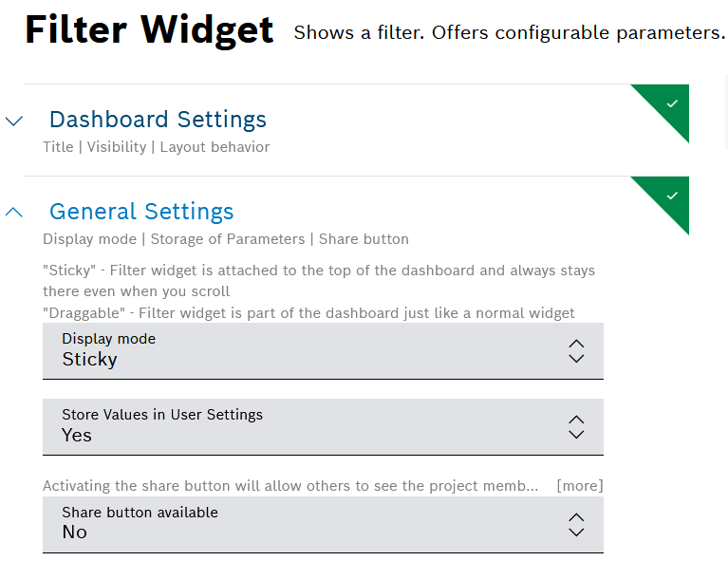The width and height of the screenshot is (728, 561).
Task: Select the Dashboard Settings section heading
Action: [158, 120]
